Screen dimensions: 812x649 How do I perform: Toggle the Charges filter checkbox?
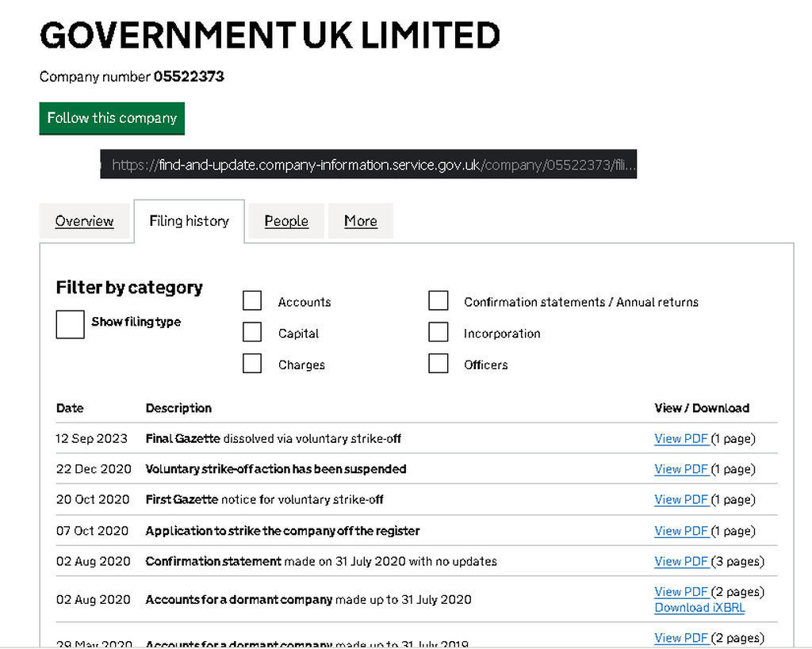tap(252, 364)
